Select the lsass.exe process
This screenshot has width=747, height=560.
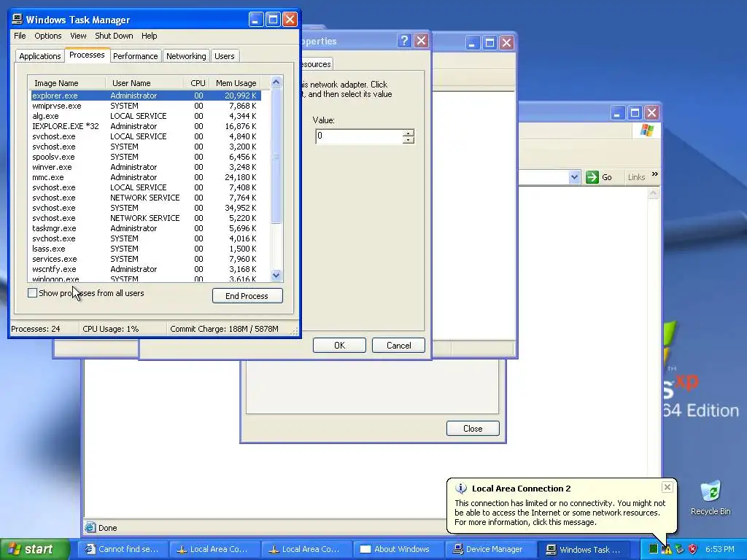[146, 249]
